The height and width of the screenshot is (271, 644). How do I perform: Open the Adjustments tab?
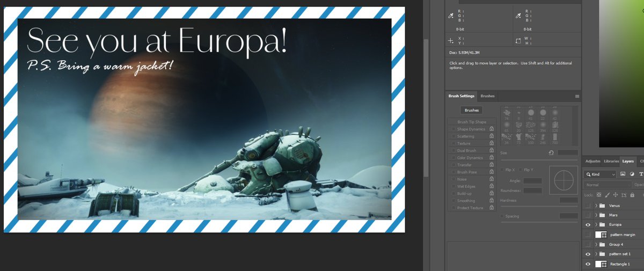(593, 161)
